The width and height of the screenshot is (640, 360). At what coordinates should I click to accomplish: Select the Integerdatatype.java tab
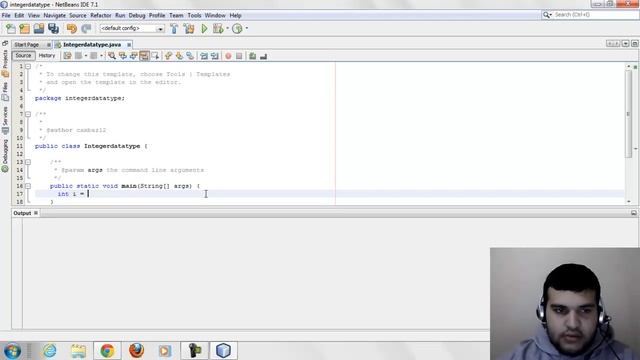point(92,44)
